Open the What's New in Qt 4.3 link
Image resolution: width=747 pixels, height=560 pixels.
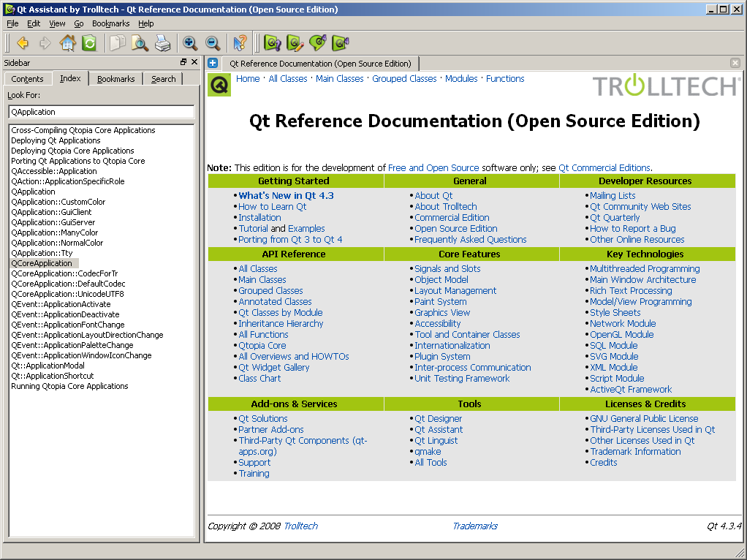(286, 195)
